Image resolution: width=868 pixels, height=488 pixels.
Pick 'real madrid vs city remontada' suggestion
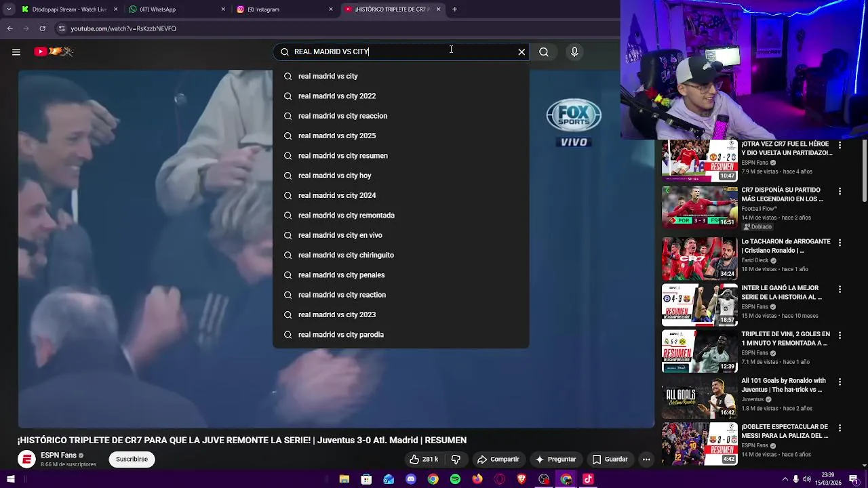[x=400, y=216]
